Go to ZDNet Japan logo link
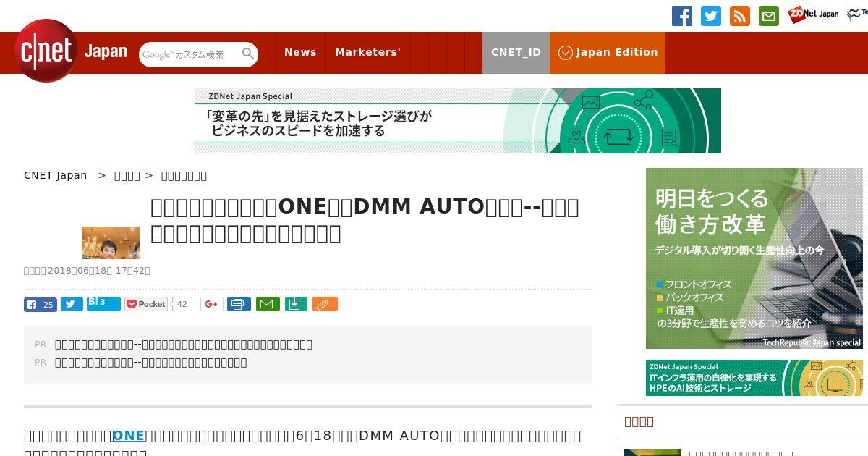The image size is (868, 456). [813, 14]
